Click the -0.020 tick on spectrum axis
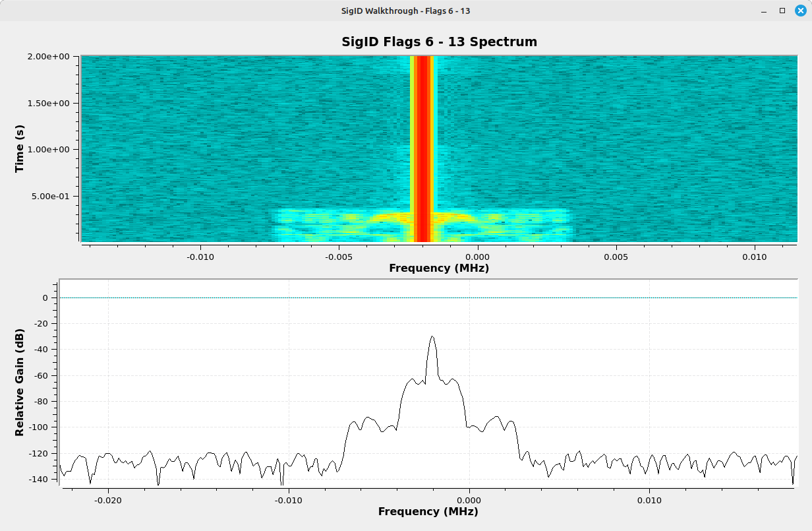This screenshot has width=812, height=531. tap(108, 500)
